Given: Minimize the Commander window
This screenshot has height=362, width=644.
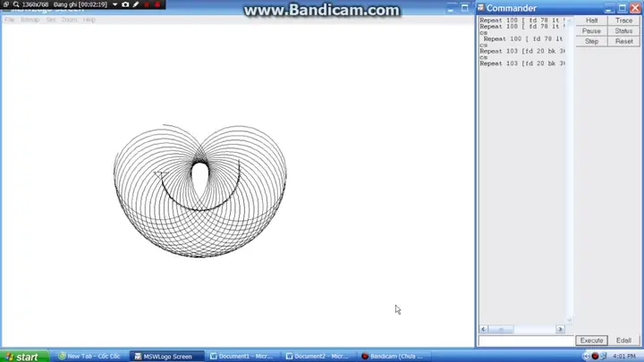Looking at the screenshot, I should 609,8.
